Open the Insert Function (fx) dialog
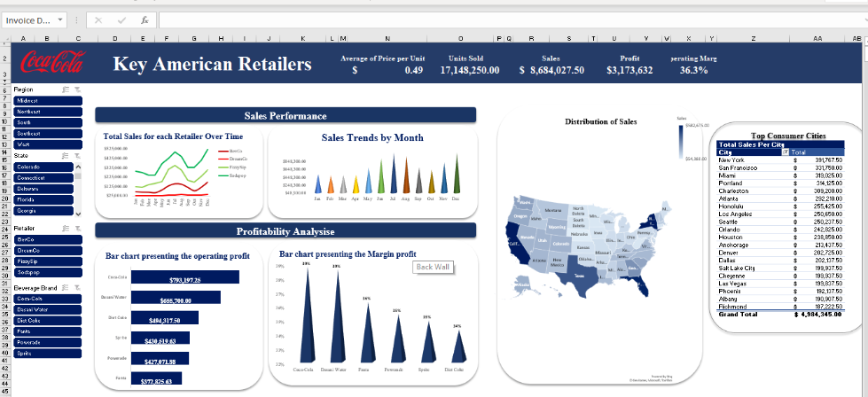The height and width of the screenshot is (397, 868). pyautogui.click(x=145, y=20)
